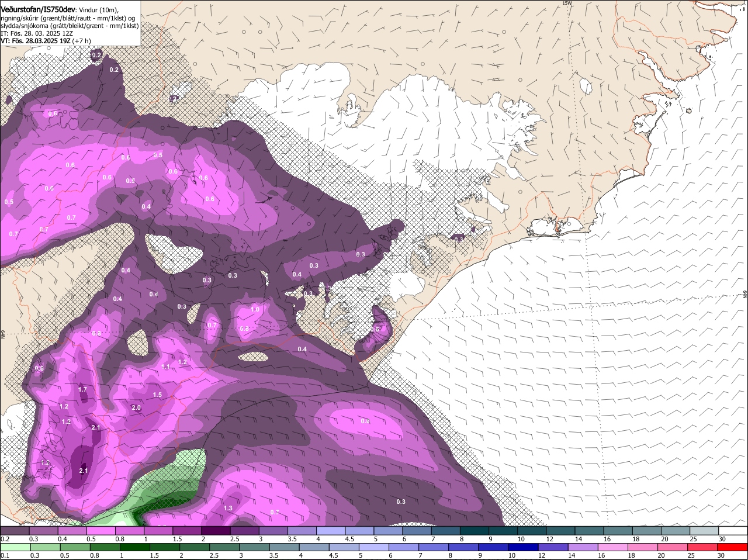
Task: Select the '1.1' precipitation value on the map
Action: [x=165, y=367]
